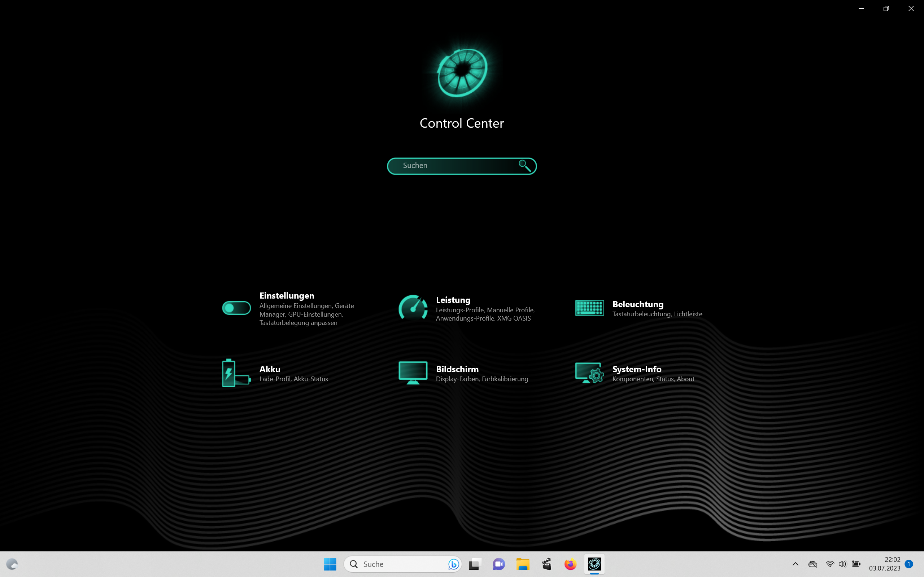The width and height of the screenshot is (924, 577).
Task: Click the Control Center fan logo
Action: coord(462,72)
